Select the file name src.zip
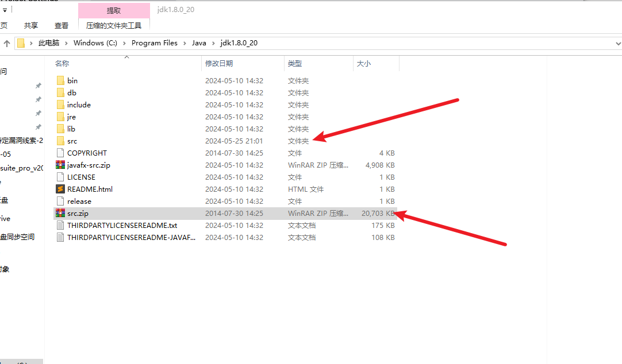 78,214
